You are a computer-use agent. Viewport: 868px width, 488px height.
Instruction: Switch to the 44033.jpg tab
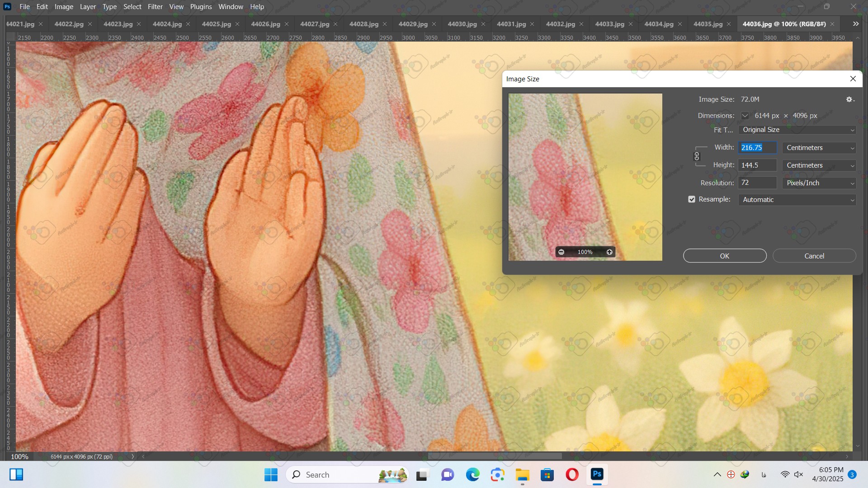(609, 24)
